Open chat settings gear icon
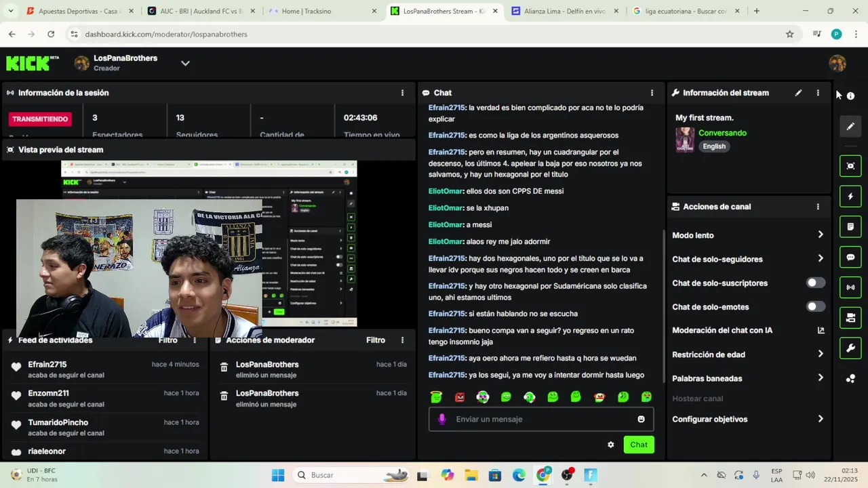868x488 pixels. (x=610, y=445)
